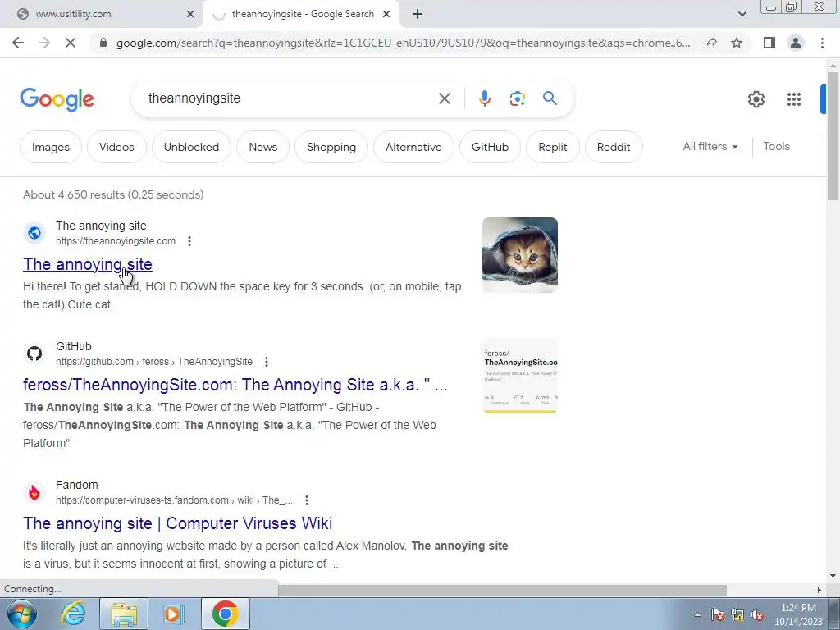Click the Action Center flag tray icon
The width and height of the screenshot is (840, 630).
point(718,615)
